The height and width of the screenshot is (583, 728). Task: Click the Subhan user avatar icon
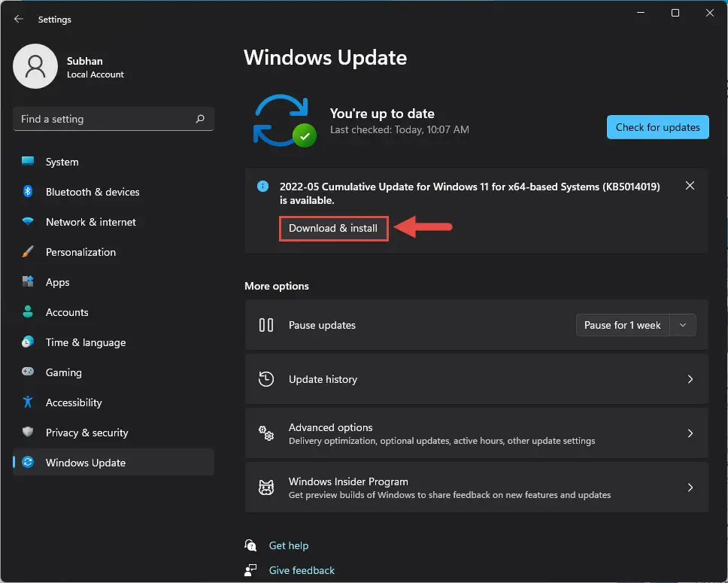(35, 66)
